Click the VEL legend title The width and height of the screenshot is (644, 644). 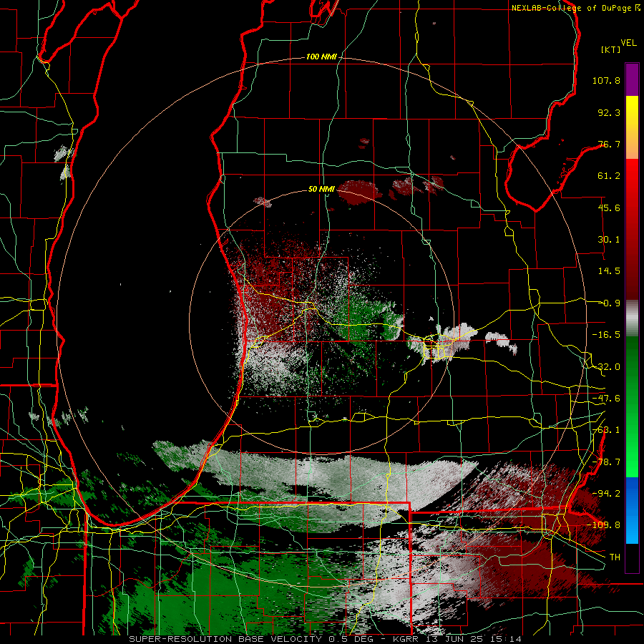coord(628,43)
